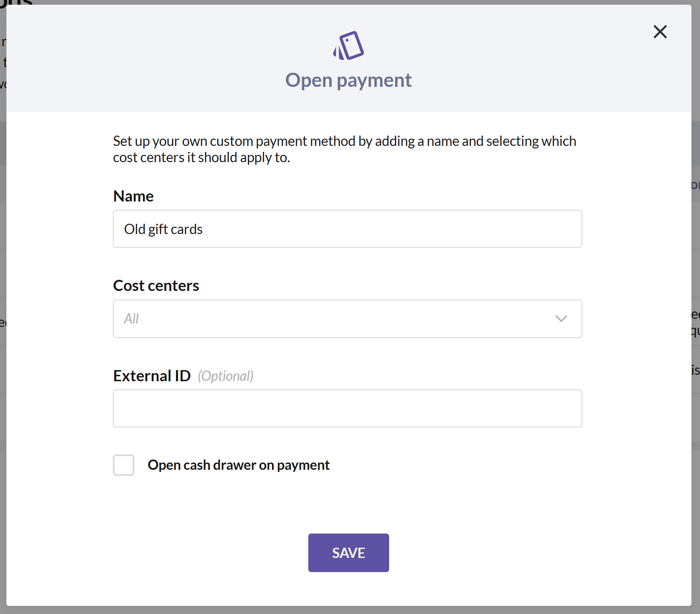
Task: Open the Cost centers dropdown
Action: 348,319
